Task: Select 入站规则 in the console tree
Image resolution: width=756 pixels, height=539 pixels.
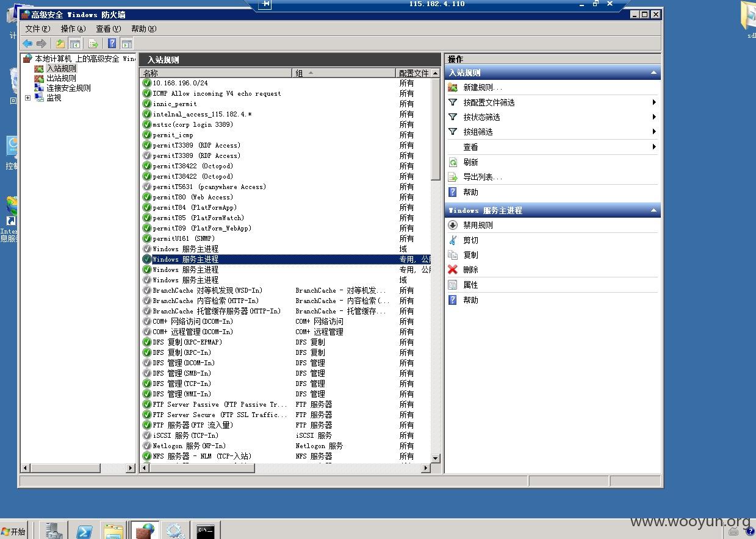Action: [62, 68]
